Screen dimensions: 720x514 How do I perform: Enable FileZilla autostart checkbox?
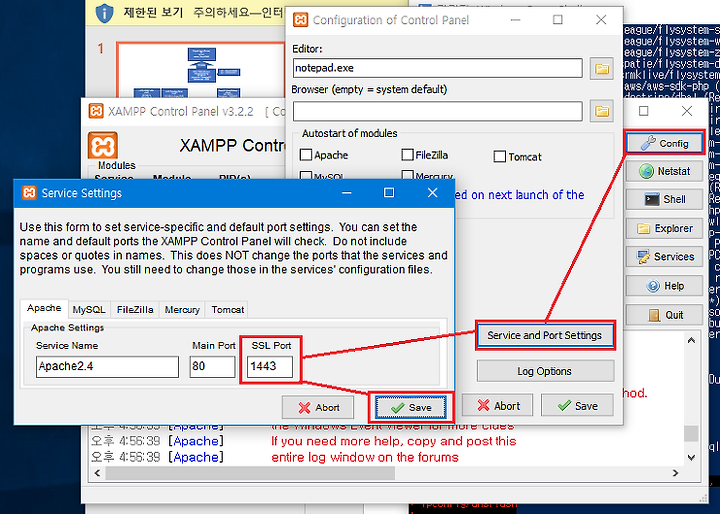[x=407, y=155]
